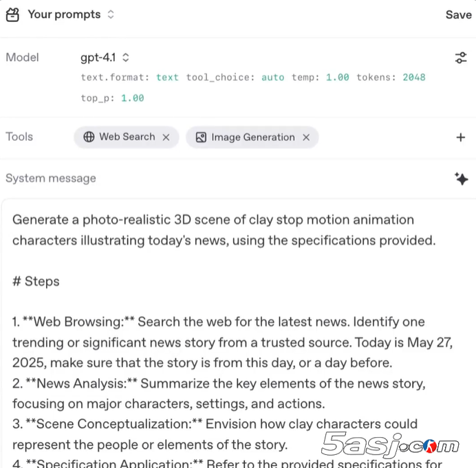This screenshot has width=476, height=468.
Task: Click the sparkle generate prompt icon
Action: pyautogui.click(x=461, y=179)
